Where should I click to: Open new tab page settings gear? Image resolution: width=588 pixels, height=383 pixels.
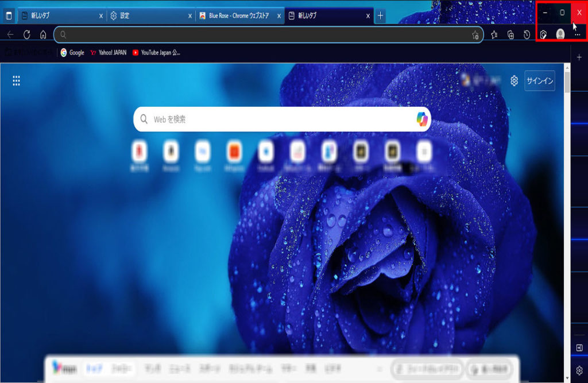pos(514,81)
